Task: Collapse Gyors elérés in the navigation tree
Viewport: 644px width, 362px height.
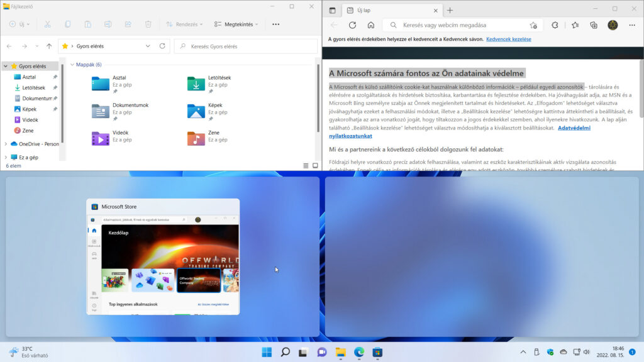Action: (x=6, y=66)
